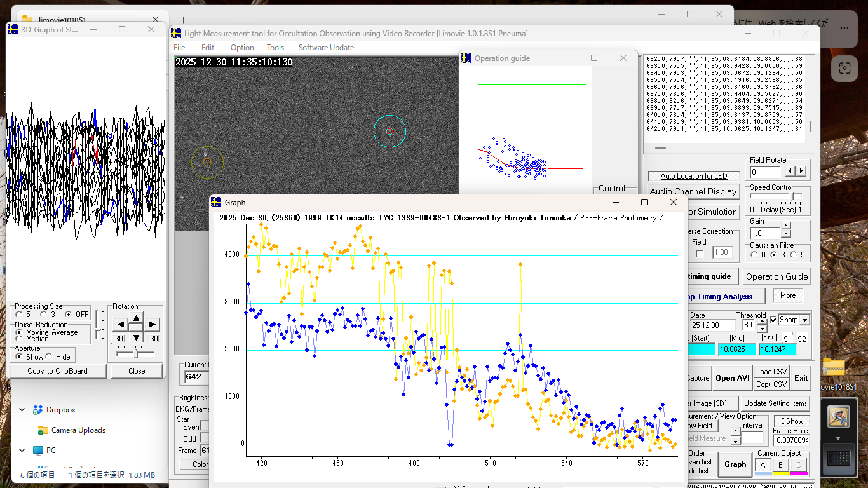Increase the Gain value with up arrow
Image resolution: width=868 pixels, height=488 pixels.
(785, 227)
